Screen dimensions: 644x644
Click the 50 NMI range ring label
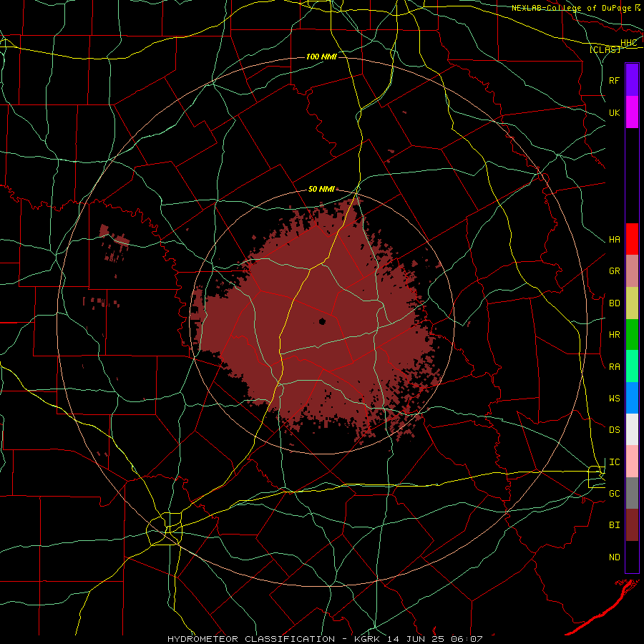pos(321,190)
